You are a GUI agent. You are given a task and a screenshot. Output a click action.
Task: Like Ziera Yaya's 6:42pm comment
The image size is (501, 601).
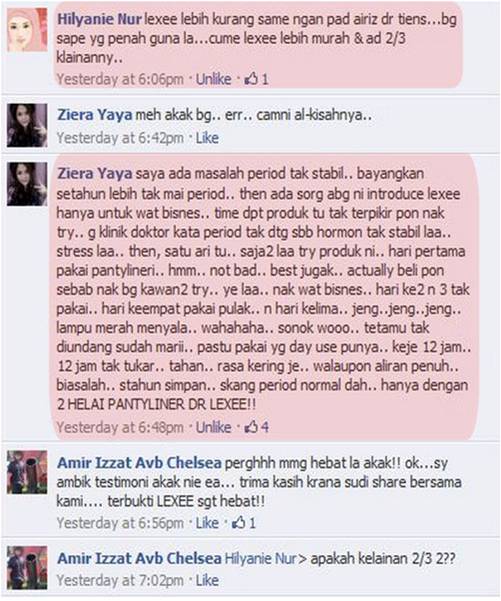[207, 138]
